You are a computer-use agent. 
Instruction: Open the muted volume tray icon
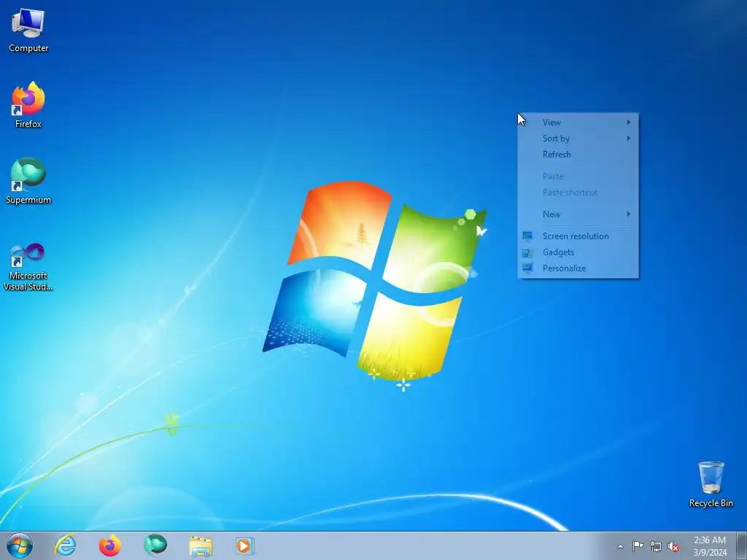673,546
